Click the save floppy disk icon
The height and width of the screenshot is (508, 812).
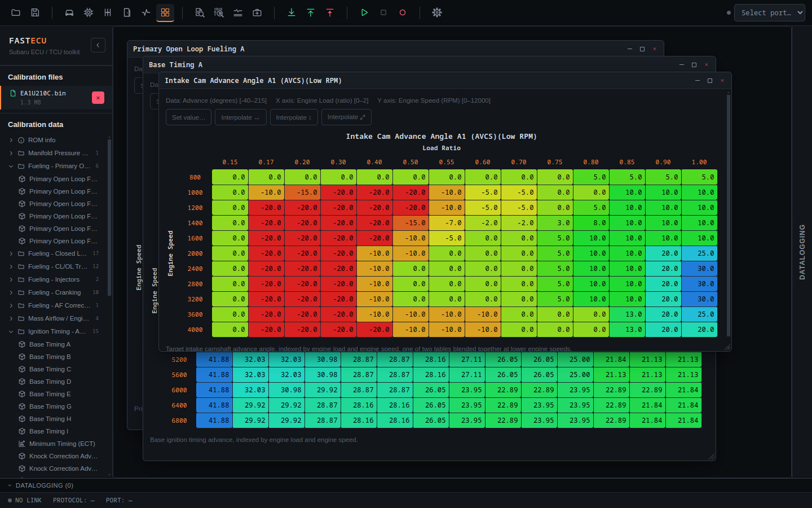point(35,12)
